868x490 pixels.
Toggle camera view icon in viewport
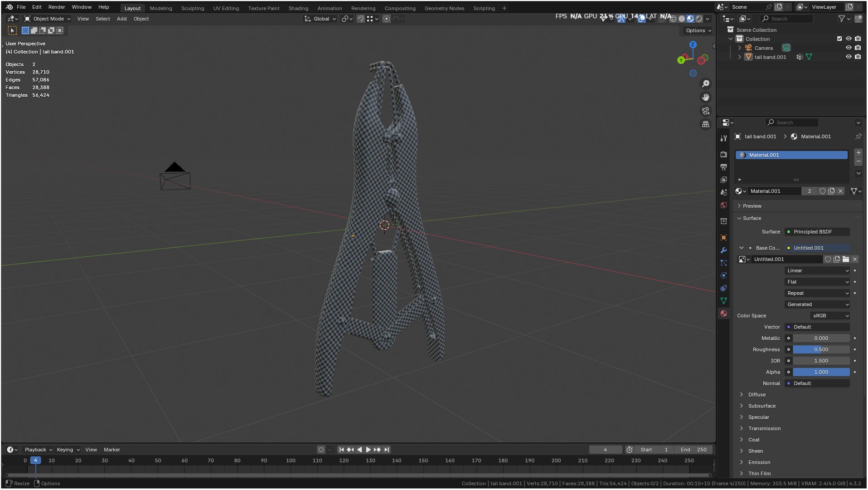pyautogui.click(x=706, y=111)
